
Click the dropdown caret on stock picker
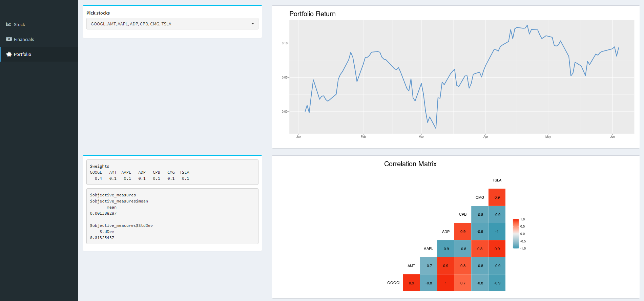coord(252,24)
